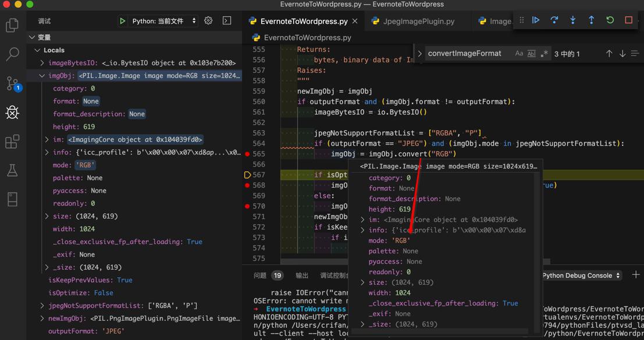
Task: Click in convertImageFormat search field
Action: pyautogui.click(x=468, y=53)
